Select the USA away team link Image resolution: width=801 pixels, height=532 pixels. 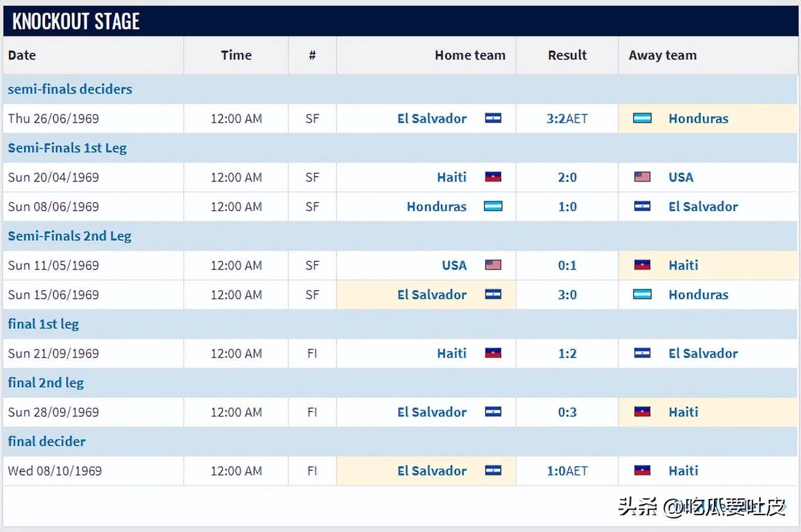[x=681, y=177]
